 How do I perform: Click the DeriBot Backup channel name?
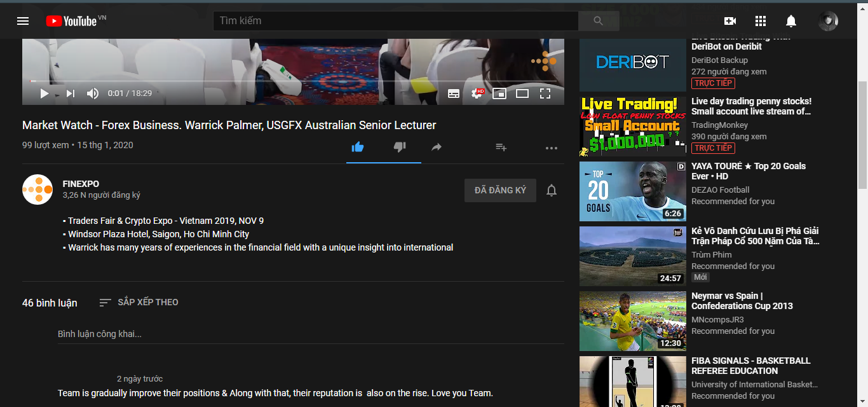pos(720,60)
